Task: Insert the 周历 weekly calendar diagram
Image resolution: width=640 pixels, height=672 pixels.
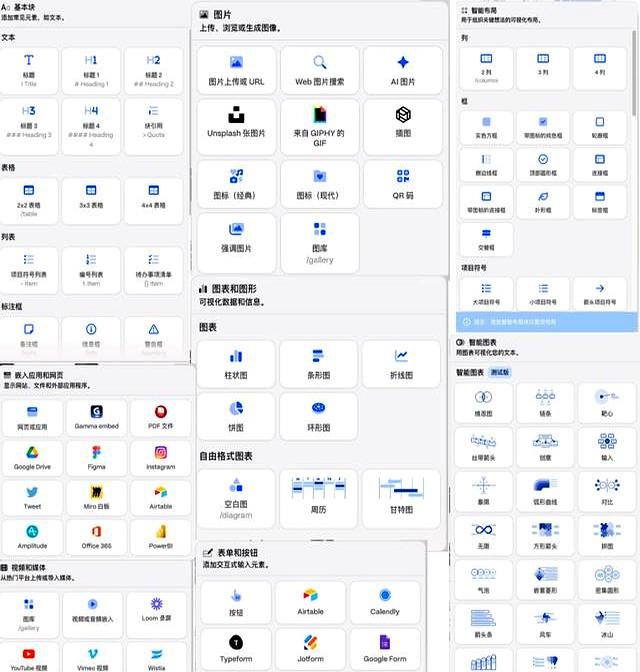Action: click(318, 498)
